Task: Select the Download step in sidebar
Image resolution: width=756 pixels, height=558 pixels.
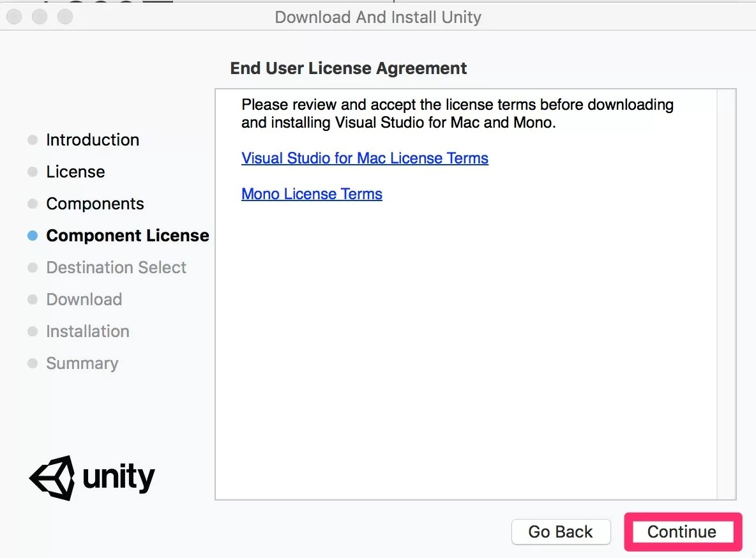Action: click(x=84, y=299)
